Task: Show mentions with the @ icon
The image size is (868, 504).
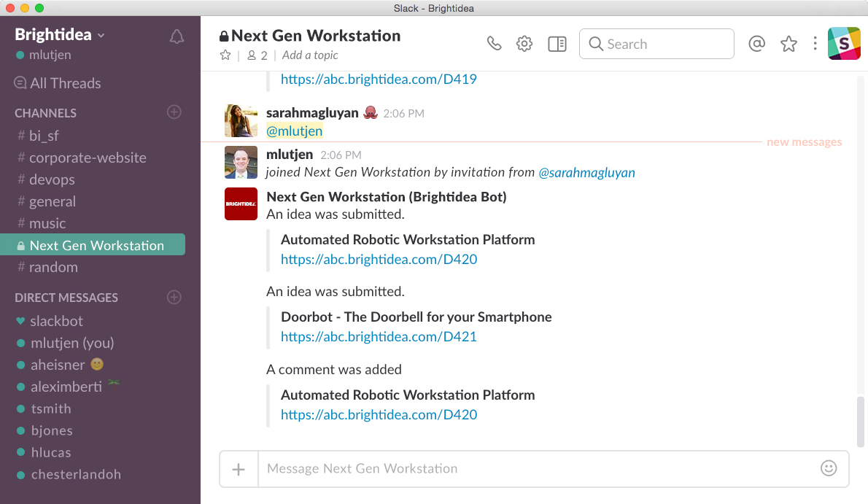Action: click(757, 44)
